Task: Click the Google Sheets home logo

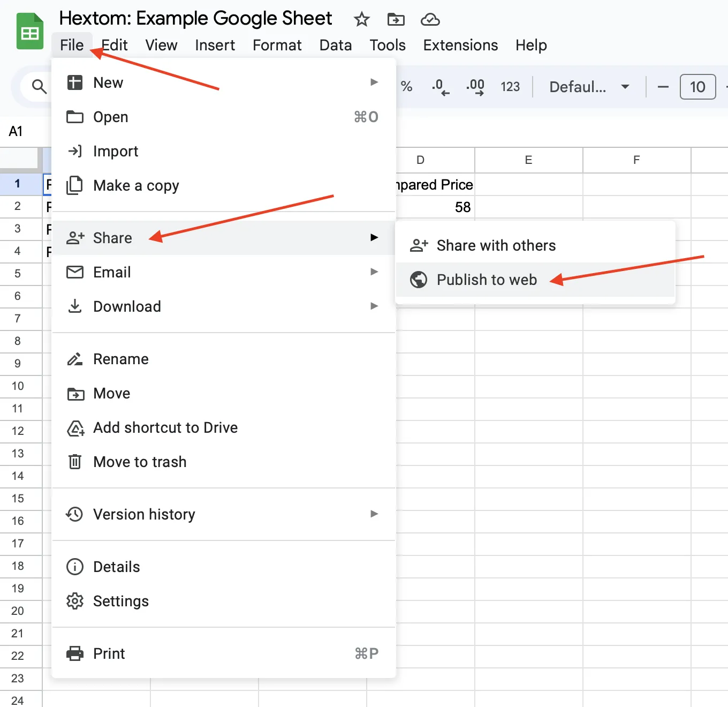Action: click(30, 32)
